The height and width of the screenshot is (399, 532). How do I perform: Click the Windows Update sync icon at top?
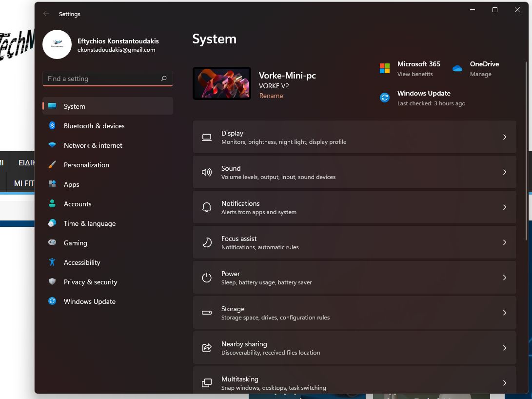pyautogui.click(x=385, y=98)
